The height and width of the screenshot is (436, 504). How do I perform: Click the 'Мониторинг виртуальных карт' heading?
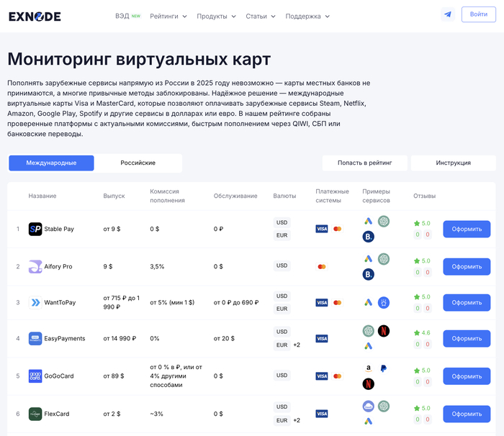pos(139,59)
